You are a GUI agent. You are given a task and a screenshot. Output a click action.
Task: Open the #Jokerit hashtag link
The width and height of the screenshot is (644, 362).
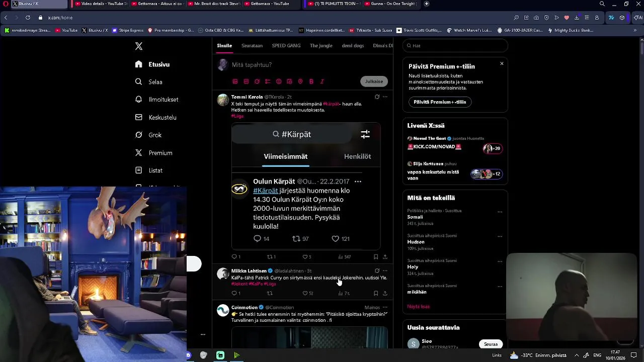tap(239, 284)
